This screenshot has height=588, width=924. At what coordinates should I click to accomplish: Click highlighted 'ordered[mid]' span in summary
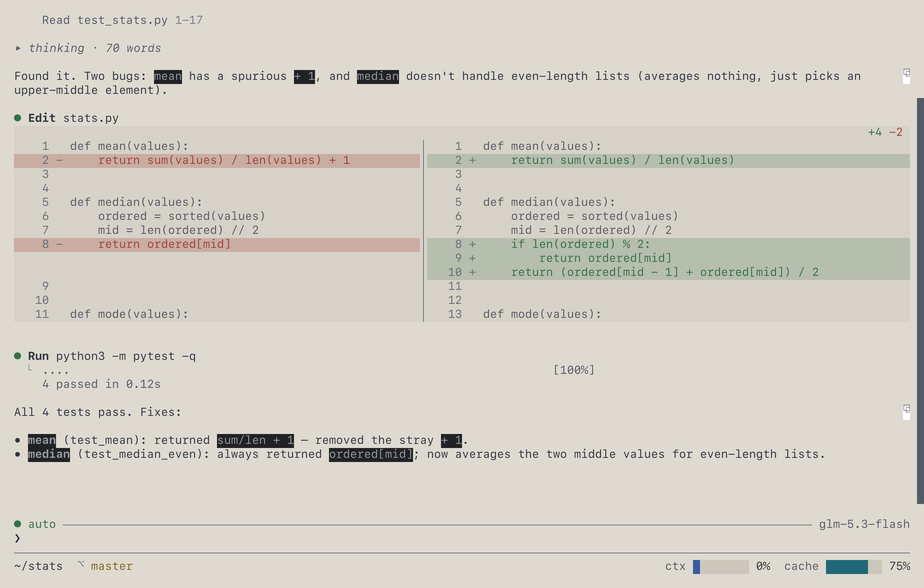click(371, 454)
